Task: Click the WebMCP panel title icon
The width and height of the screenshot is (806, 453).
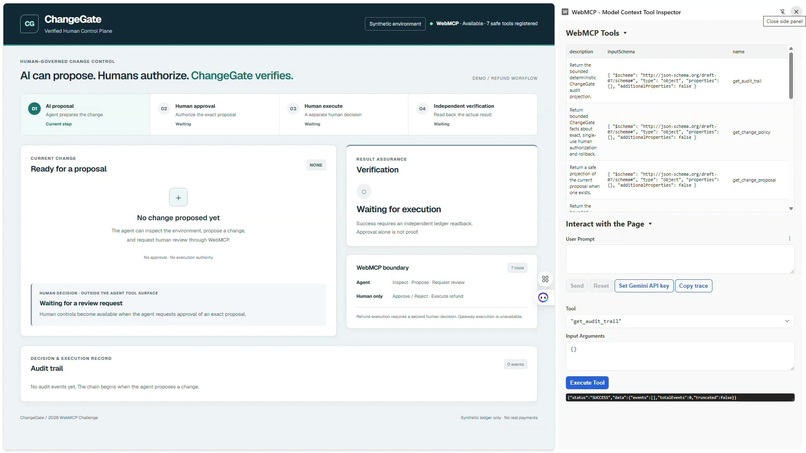Action: 565,12
